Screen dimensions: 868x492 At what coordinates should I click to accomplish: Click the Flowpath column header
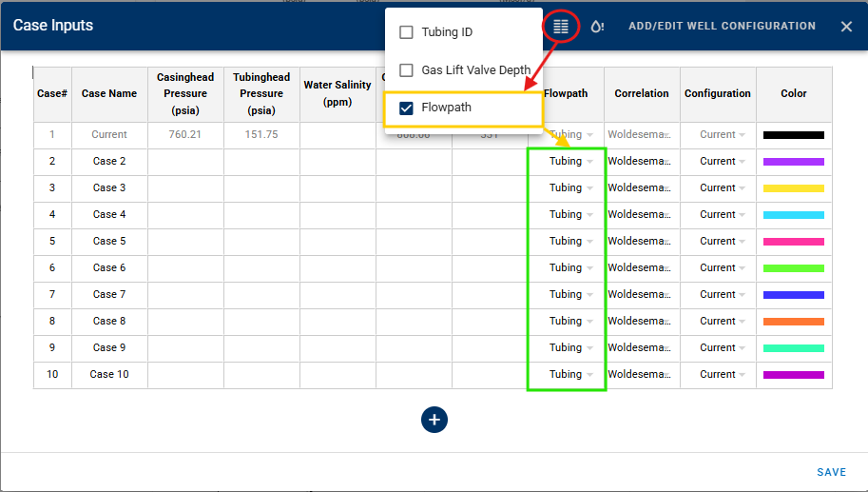click(x=566, y=93)
